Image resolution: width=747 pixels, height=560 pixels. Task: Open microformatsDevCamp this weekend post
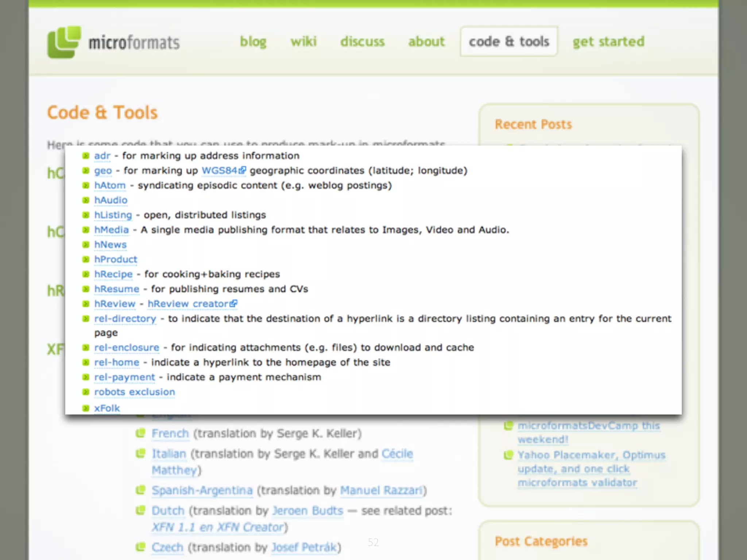[x=588, y=426]
